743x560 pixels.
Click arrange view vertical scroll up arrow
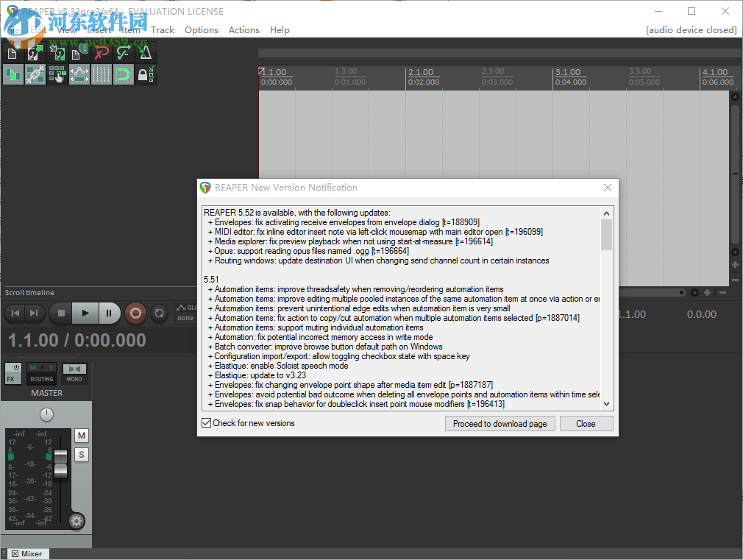(735, 96)
